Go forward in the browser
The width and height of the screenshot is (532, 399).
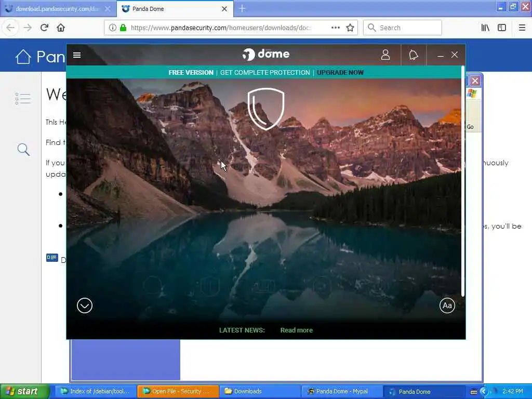(x=28, y=28)
